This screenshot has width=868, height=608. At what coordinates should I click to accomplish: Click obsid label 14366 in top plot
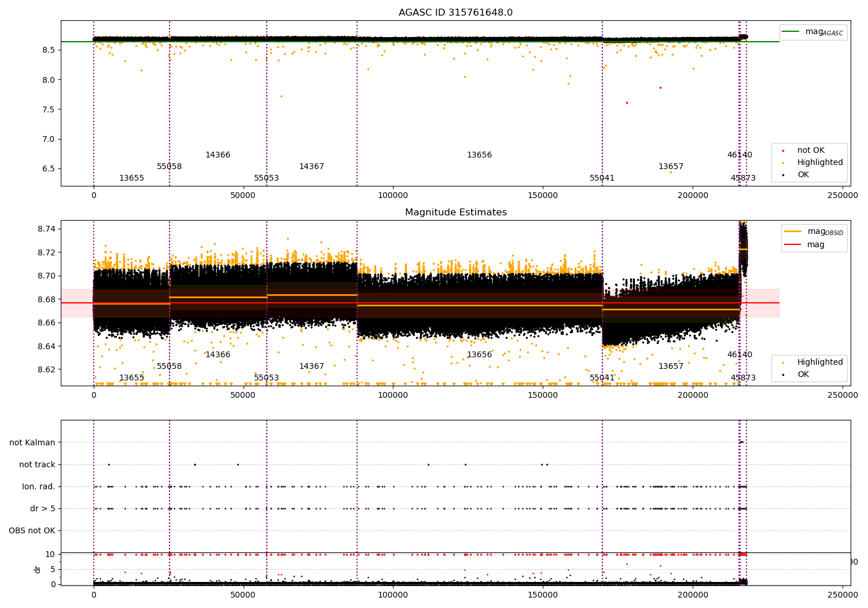coord(218,155)
